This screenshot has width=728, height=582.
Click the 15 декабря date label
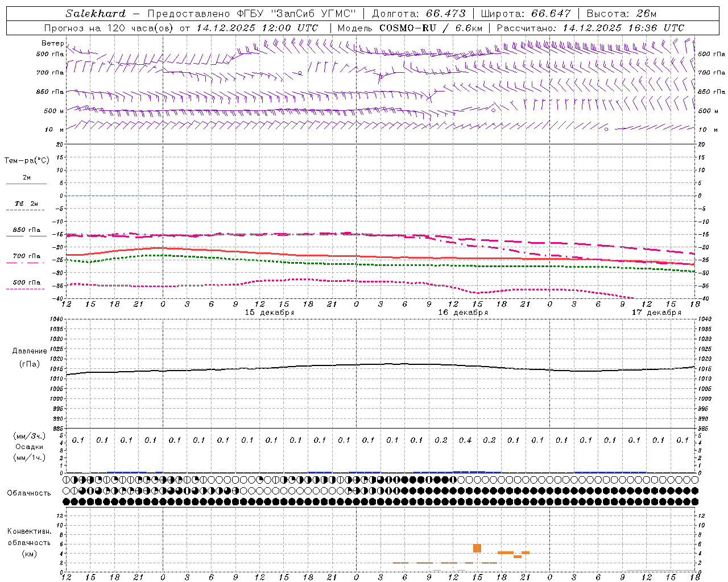270,313
